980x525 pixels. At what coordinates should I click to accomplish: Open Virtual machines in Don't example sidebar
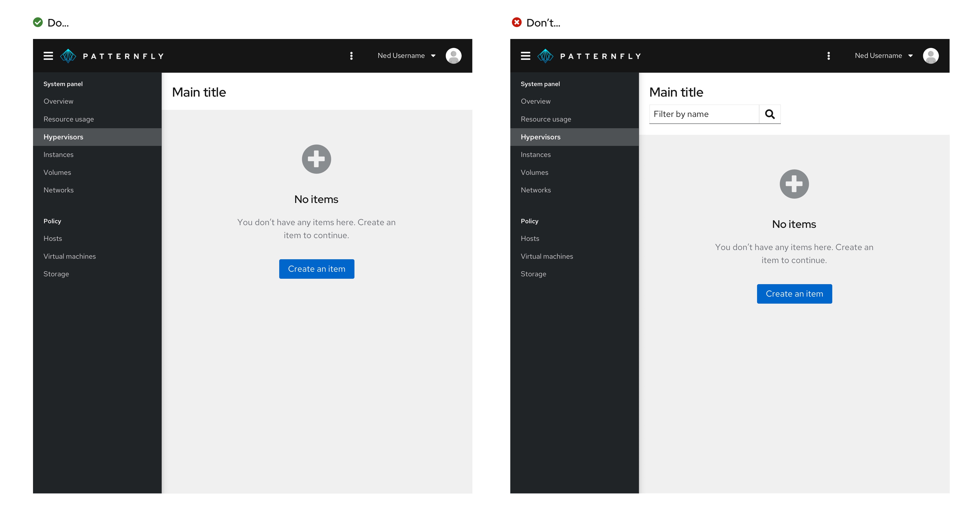pos(574,257)
